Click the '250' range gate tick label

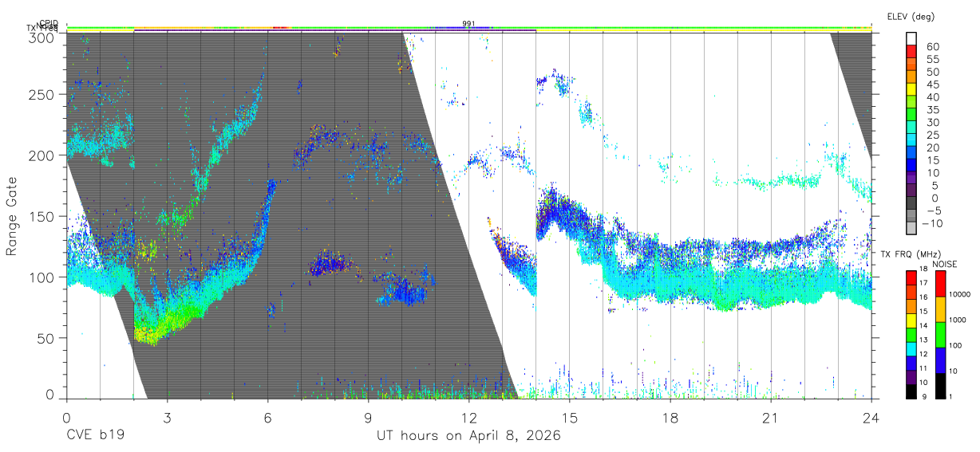coord(41,95)
